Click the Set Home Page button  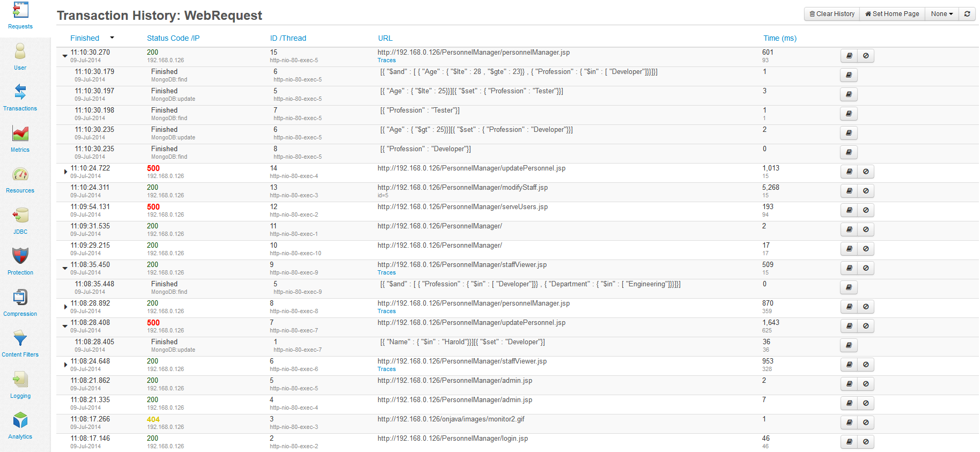click(x=892, y=14)
